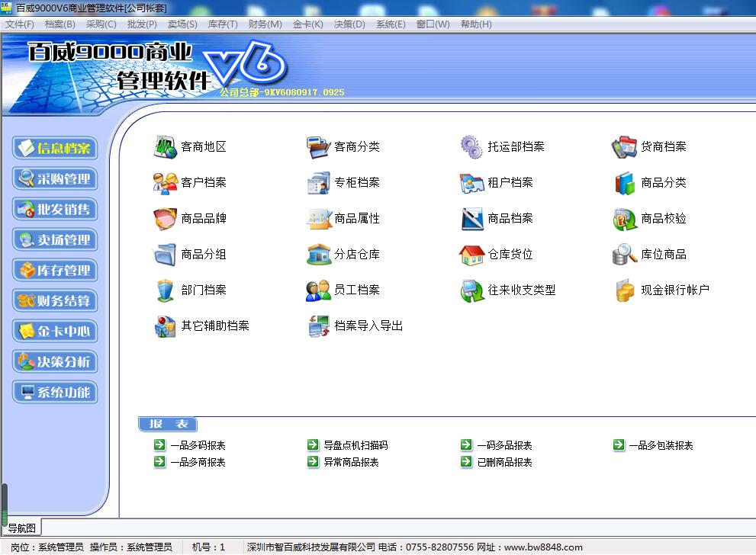
Task: Open the 采购(C) menu
Action: coord(101,24)
